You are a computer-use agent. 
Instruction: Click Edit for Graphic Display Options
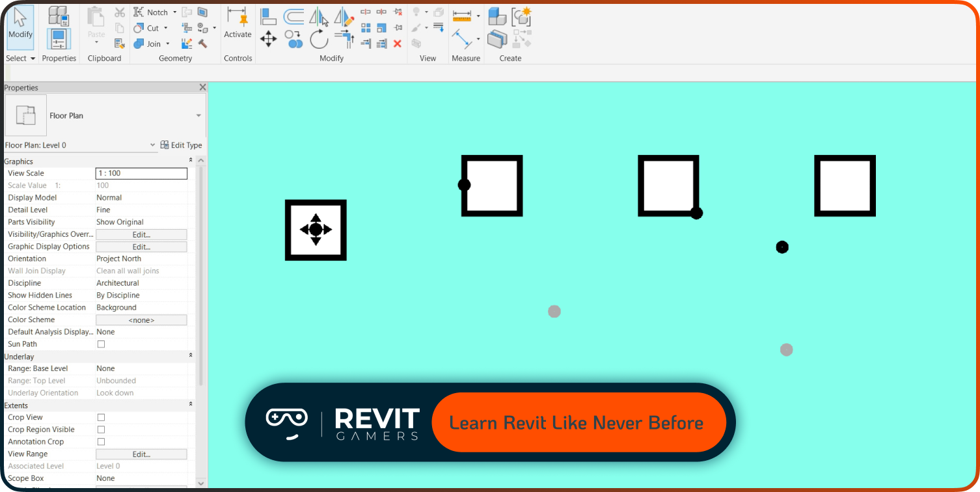(141, 247)
